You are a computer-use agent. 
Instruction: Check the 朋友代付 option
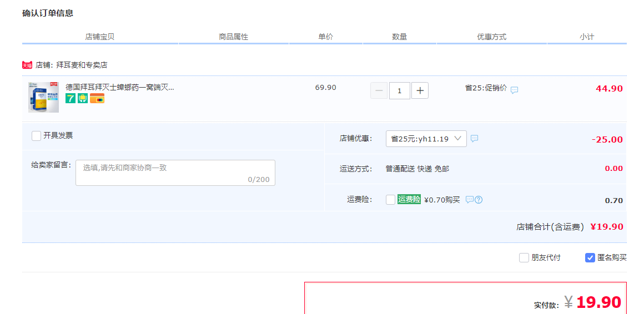[524, 258]
